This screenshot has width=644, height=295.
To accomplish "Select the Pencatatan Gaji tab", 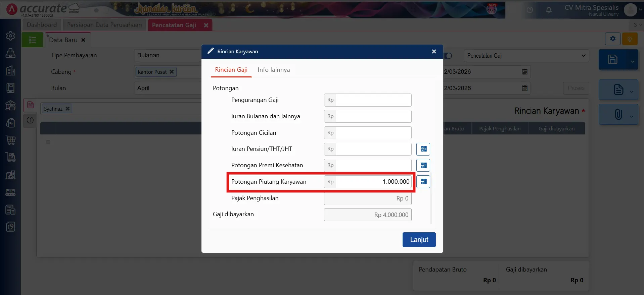I will pyautogui.click(x=174, y=25).
